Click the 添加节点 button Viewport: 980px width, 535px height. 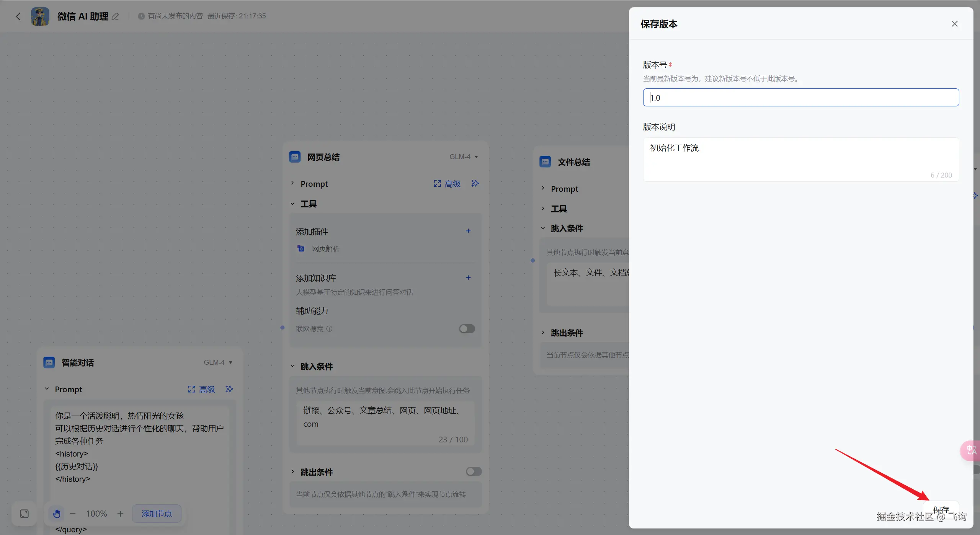(157, 514)
